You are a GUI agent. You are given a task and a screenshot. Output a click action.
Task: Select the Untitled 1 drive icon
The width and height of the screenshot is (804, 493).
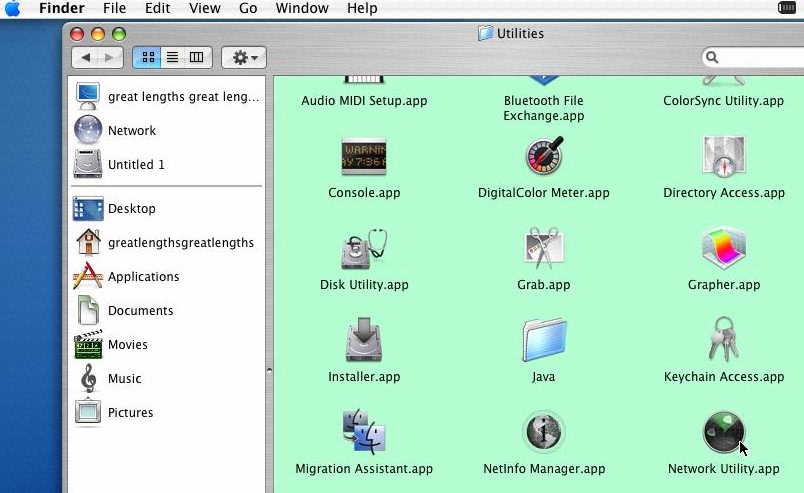pyautogui.click(x=88, y=164)
